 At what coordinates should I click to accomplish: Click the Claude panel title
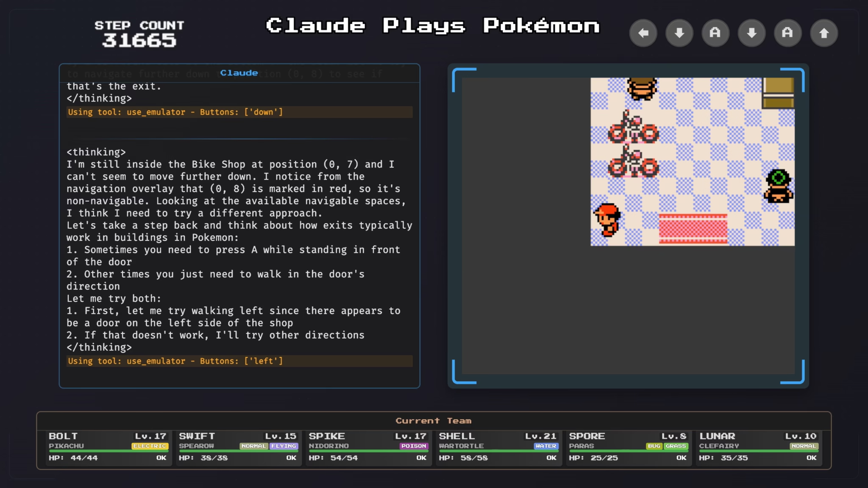tap(239, 73)
